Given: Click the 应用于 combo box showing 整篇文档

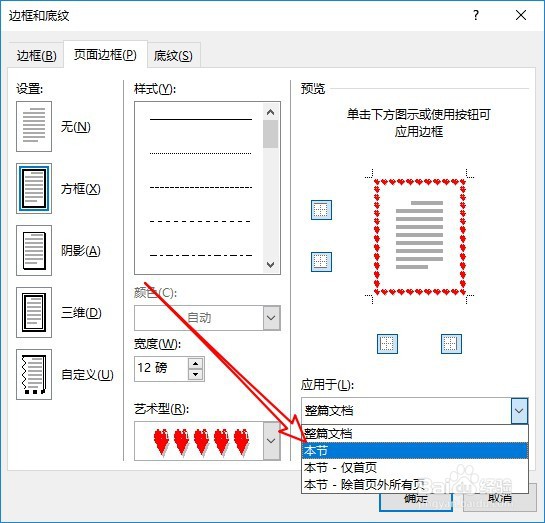Looking at the screenshot, I should tap(415, 410).
